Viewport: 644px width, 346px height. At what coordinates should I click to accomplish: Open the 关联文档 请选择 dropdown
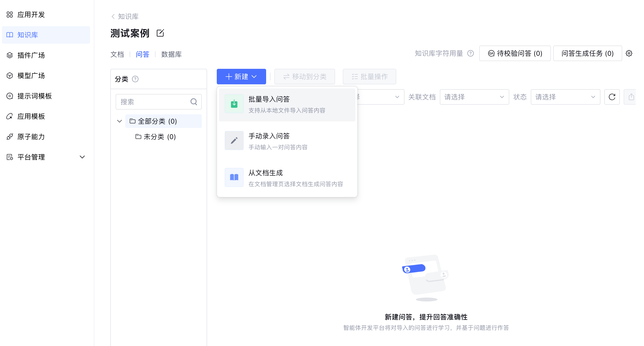point(474,97)
